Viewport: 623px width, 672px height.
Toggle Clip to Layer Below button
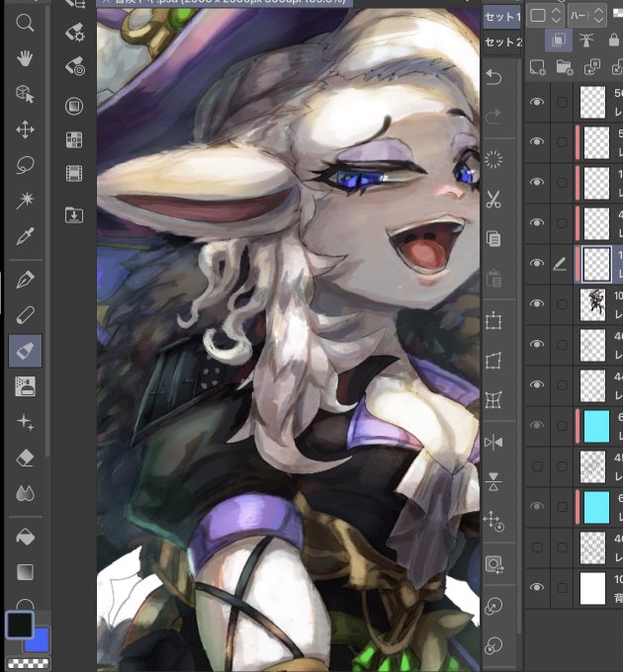[x=559, y=41]
